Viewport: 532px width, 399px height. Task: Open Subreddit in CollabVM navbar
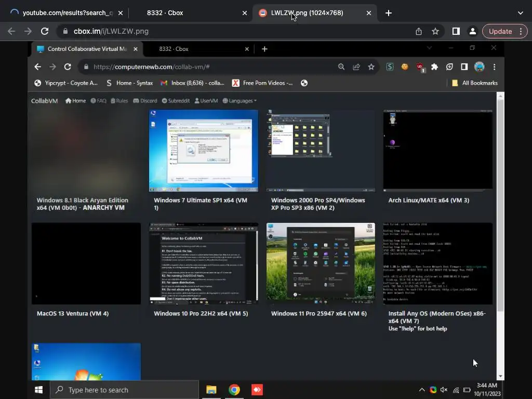[176, 101]
